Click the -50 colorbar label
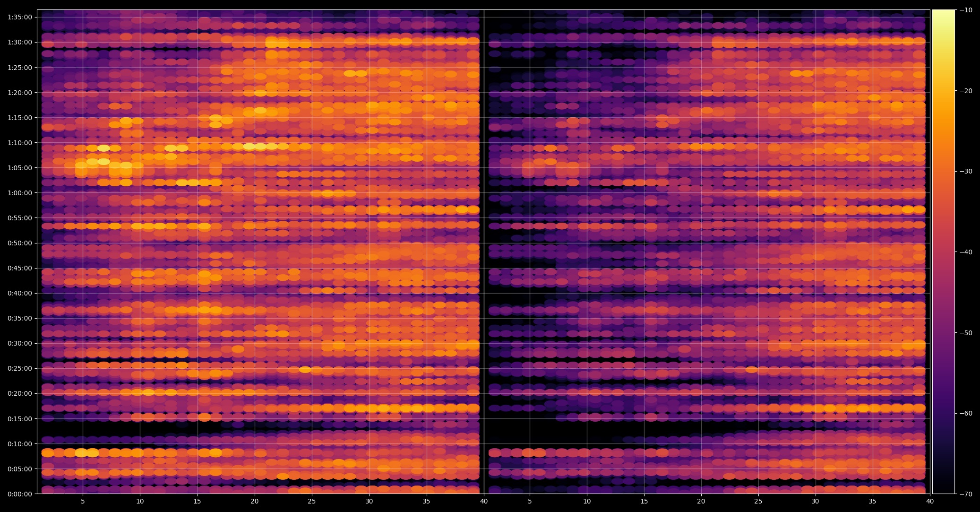The height and width of the screenshot is (512, 980). [967, 333]
